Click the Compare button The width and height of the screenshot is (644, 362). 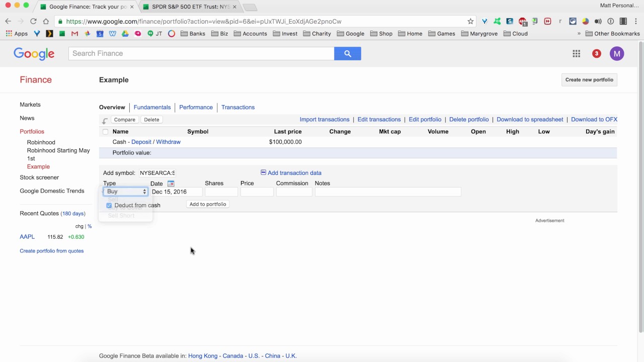click(124, 120)
